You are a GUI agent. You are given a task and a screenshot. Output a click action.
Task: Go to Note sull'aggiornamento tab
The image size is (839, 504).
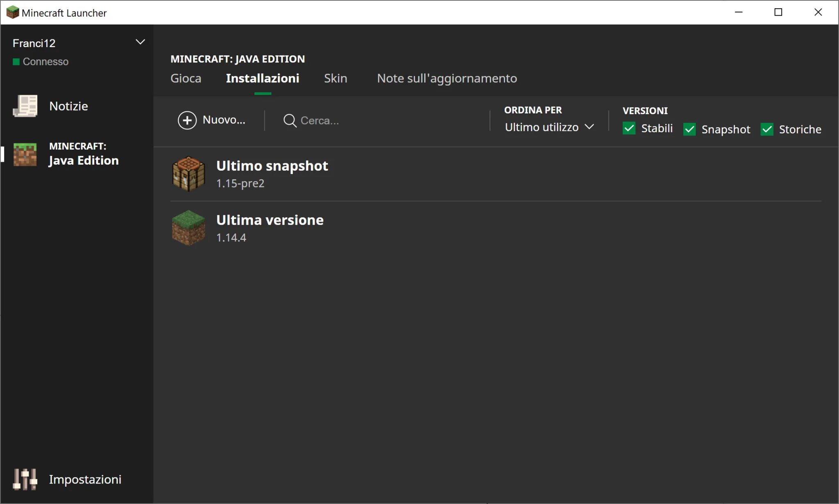(x=447, y=78)
